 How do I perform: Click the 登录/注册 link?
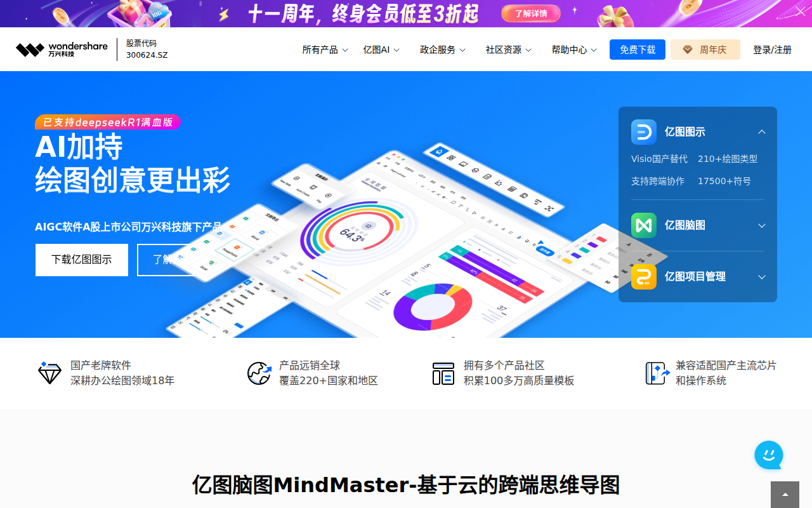pos(772,50)
